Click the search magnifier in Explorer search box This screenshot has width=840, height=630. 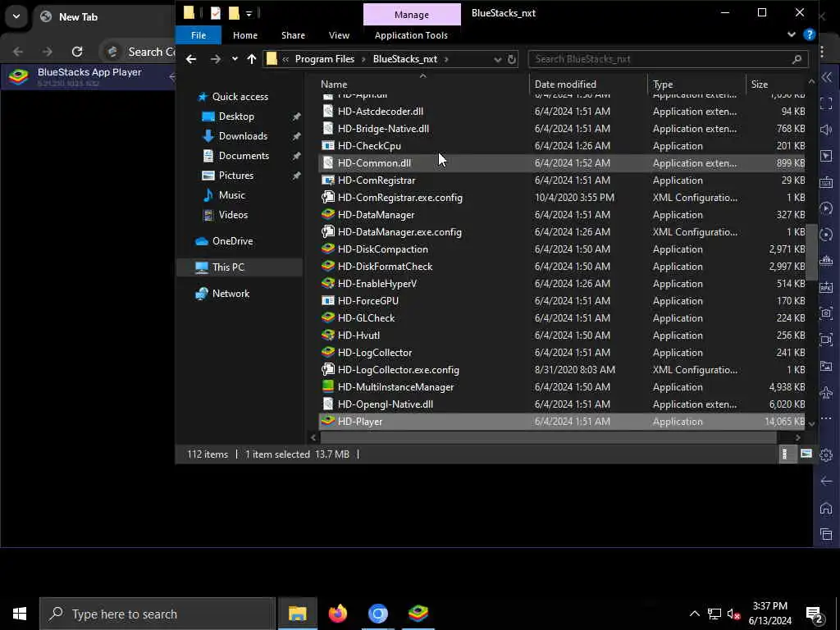pyautogui.click(x=797, y=59)
